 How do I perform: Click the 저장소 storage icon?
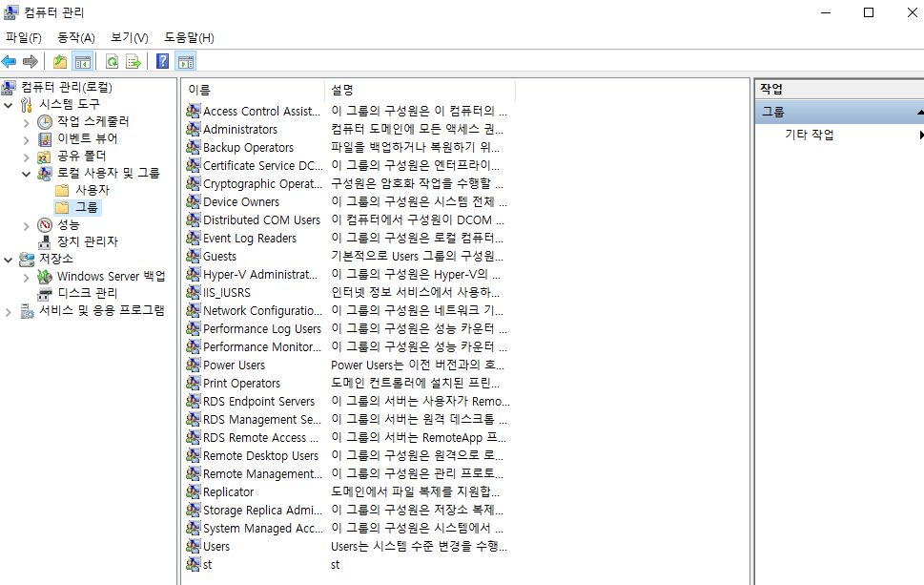[27, 259]
